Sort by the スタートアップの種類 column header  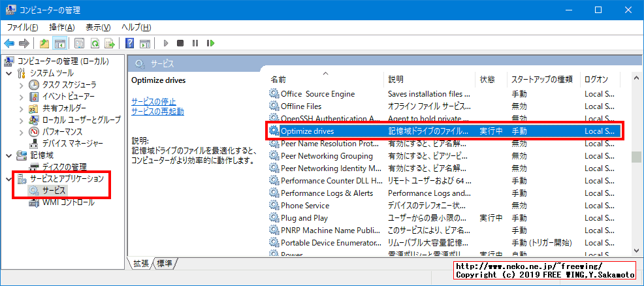[543, 79]
